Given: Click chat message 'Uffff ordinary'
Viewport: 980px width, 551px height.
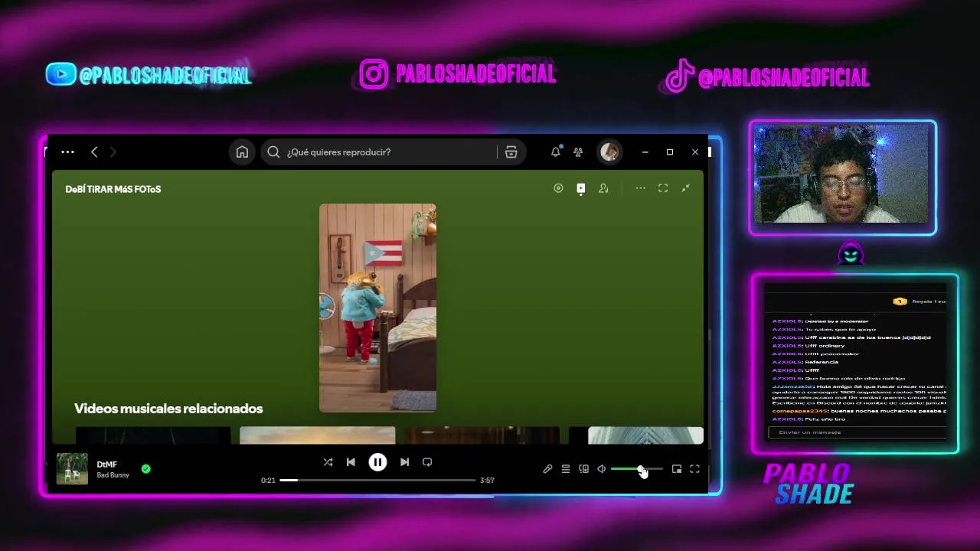Looking at the screenshot, I should [x=823, y=346].
